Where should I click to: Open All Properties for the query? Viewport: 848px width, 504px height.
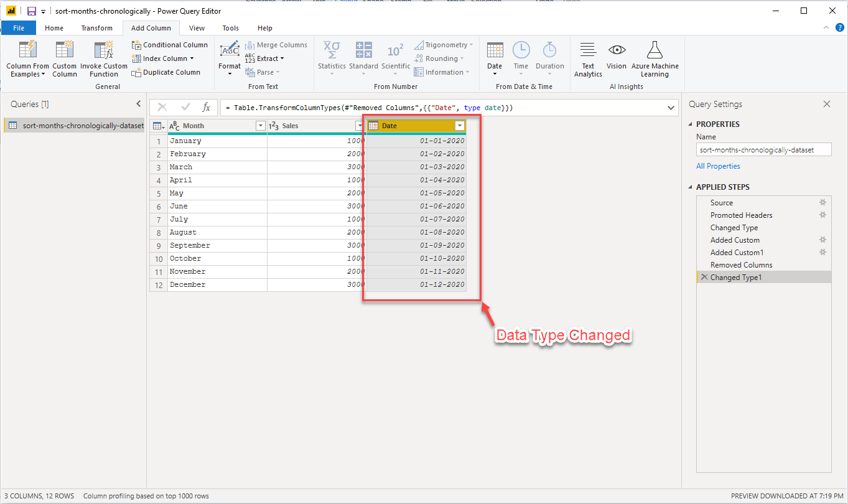click(718, 166)
